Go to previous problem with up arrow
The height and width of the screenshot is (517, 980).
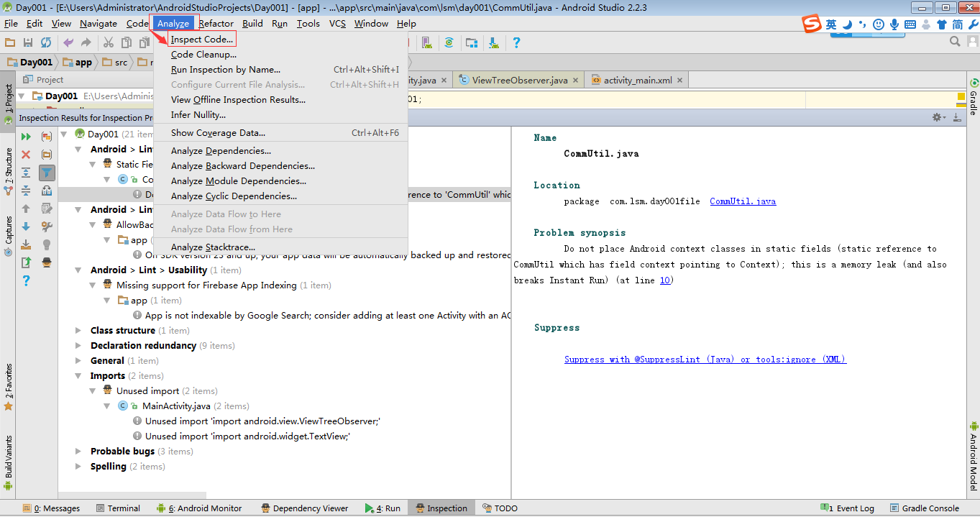pyautogui.click(x=26, y=209)
